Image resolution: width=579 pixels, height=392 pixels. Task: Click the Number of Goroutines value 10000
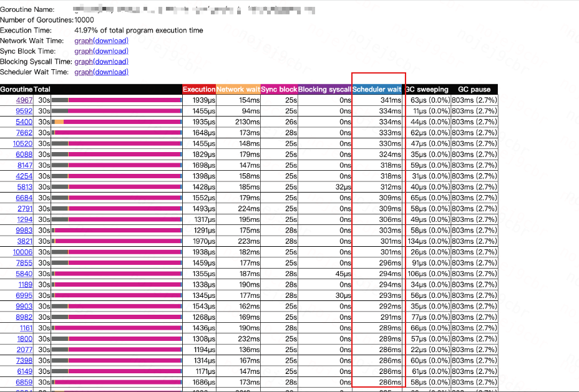(84, 20)
